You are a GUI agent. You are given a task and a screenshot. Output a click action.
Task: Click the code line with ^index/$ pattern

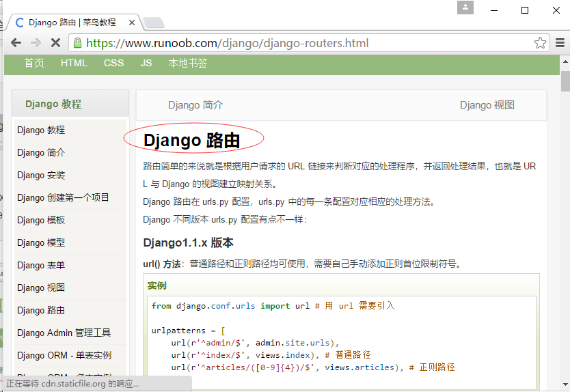[271, 355]
